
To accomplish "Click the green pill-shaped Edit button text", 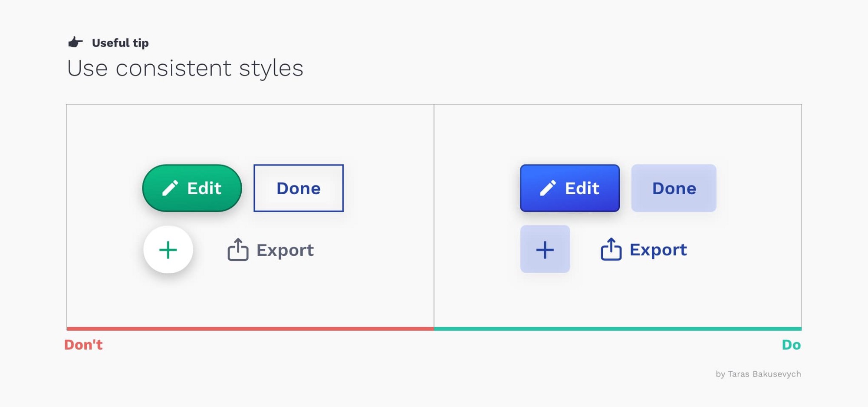I will [x=204, y=188].
